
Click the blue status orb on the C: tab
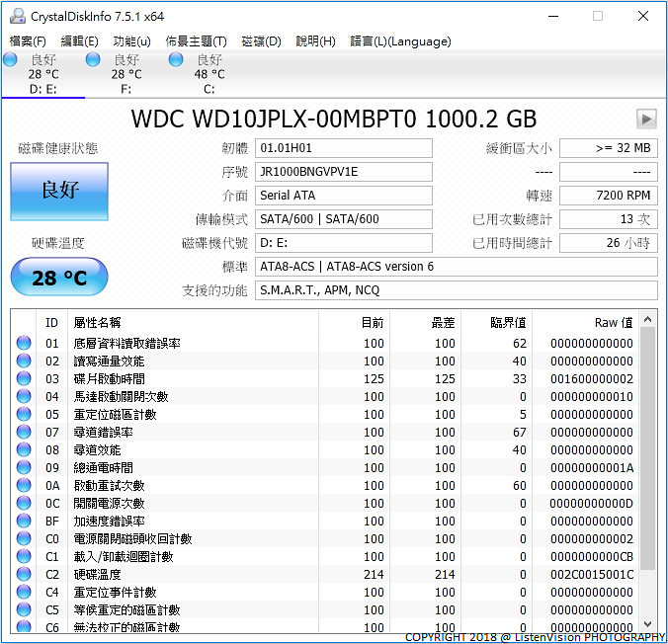pos(176,59)
